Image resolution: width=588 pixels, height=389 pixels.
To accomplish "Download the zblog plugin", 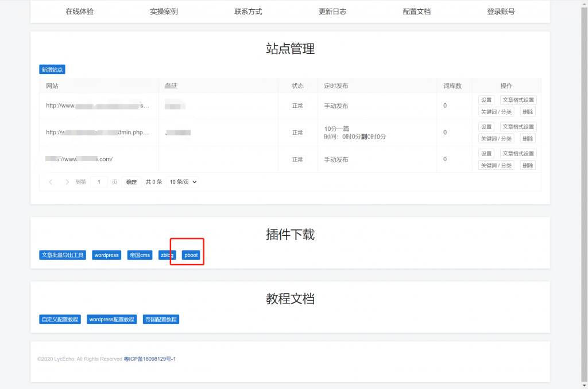I will (167, 255).
